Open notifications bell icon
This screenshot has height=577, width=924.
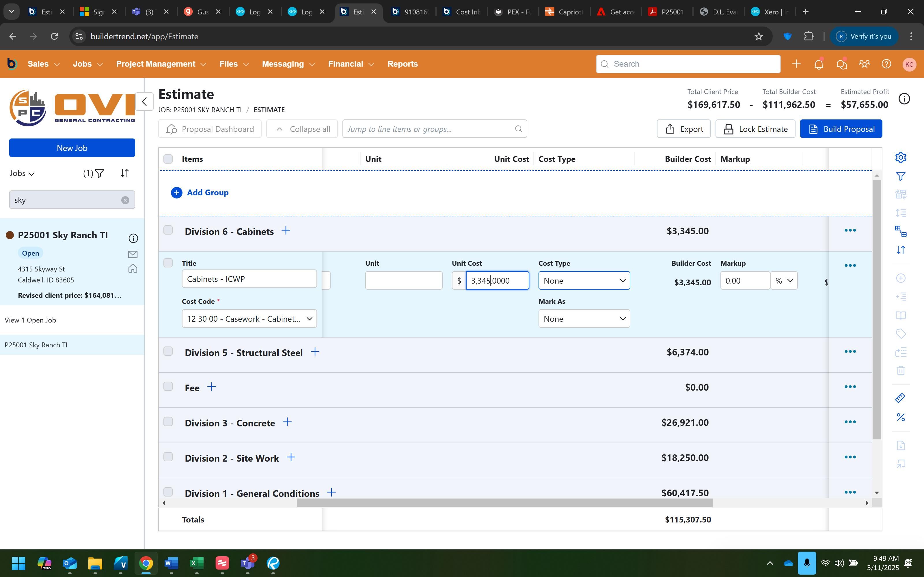[819, 64]
